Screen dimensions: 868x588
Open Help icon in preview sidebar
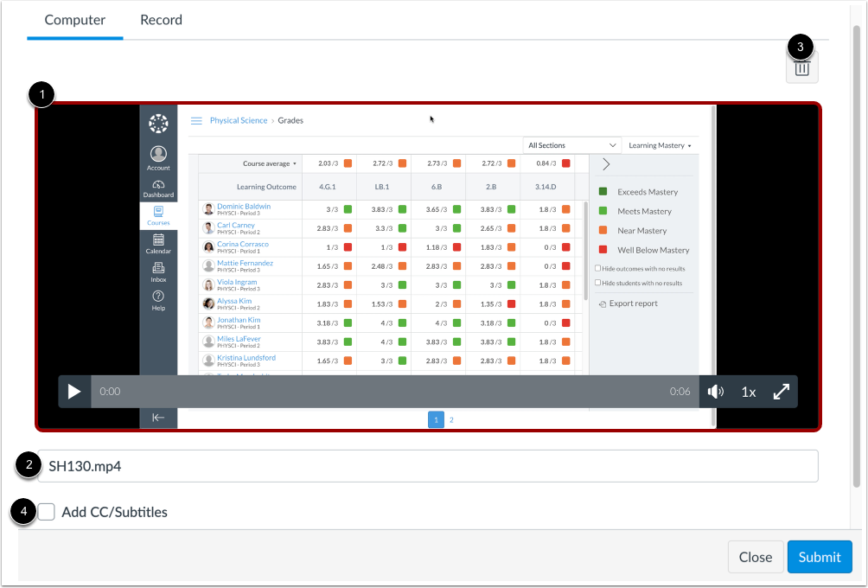coord(158,301)
